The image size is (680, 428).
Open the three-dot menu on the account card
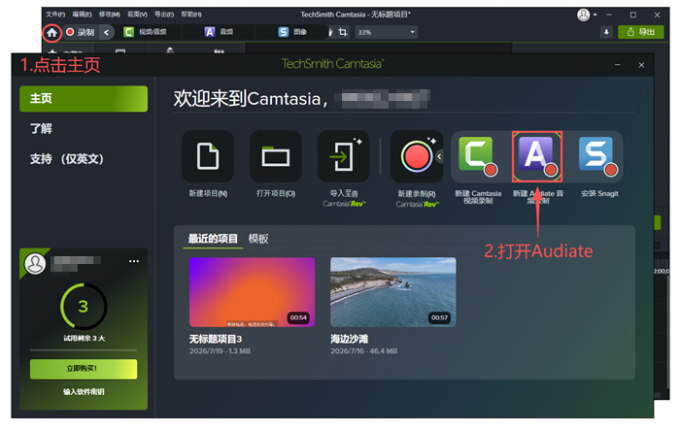134,261
